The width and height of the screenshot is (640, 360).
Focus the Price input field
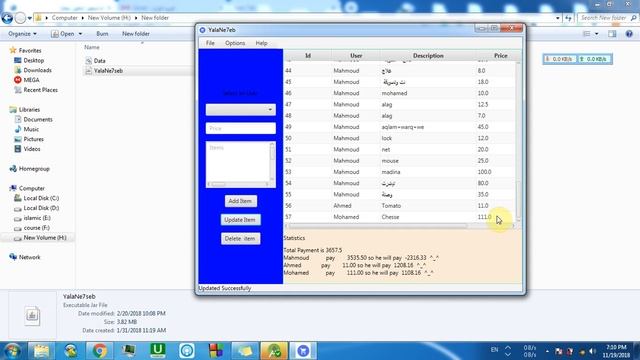(240, 128)
